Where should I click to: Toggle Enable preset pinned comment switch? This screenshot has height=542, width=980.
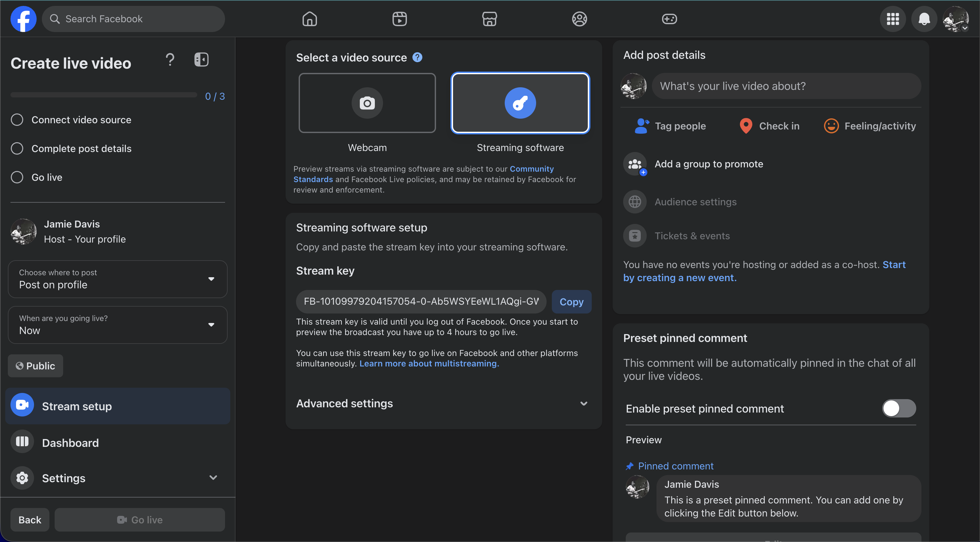[899, 409]
